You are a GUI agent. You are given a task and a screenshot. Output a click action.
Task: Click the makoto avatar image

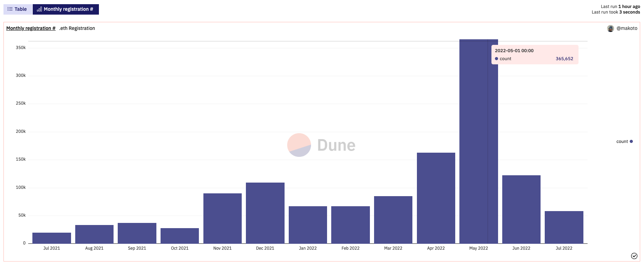(610, 29)
